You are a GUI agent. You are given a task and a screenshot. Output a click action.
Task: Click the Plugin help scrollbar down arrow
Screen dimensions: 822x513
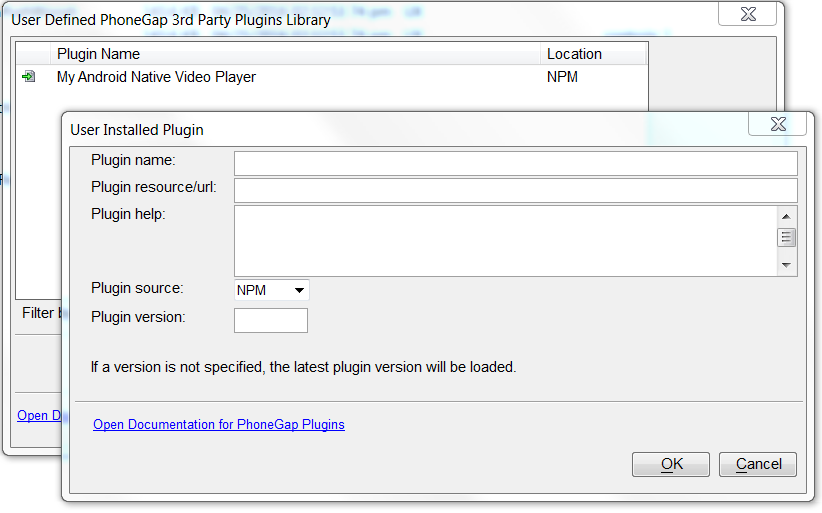pos(786,265)
